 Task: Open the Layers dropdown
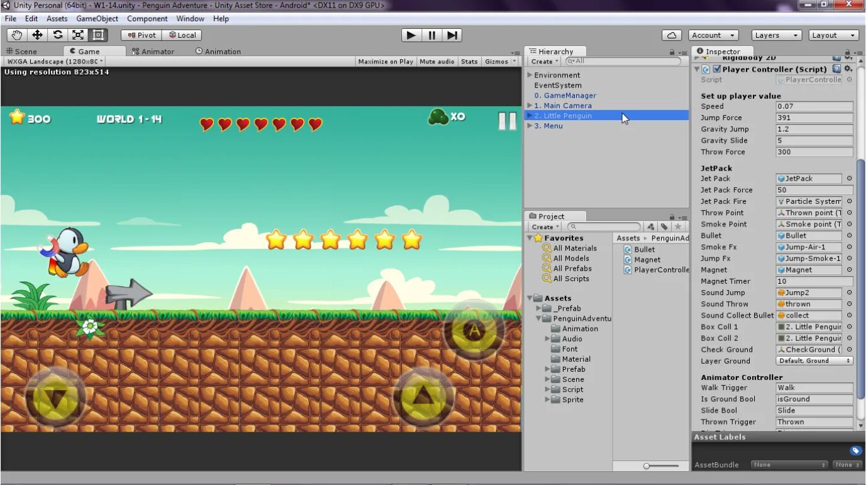pyautogui.click(x=776, y=35)
